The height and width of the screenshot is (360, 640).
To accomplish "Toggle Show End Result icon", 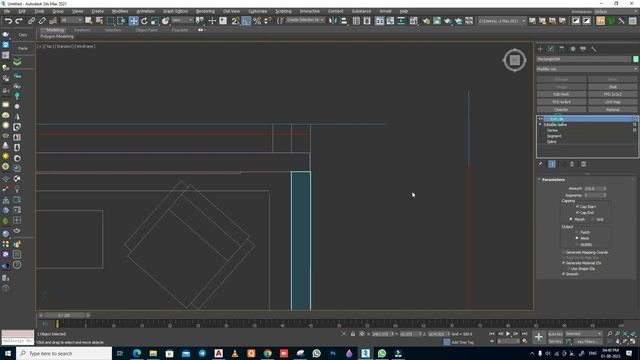I will click(552, 164).
